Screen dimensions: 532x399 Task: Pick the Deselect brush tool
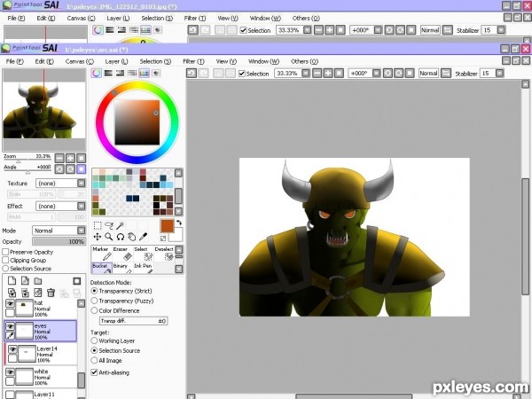(164, 253)
